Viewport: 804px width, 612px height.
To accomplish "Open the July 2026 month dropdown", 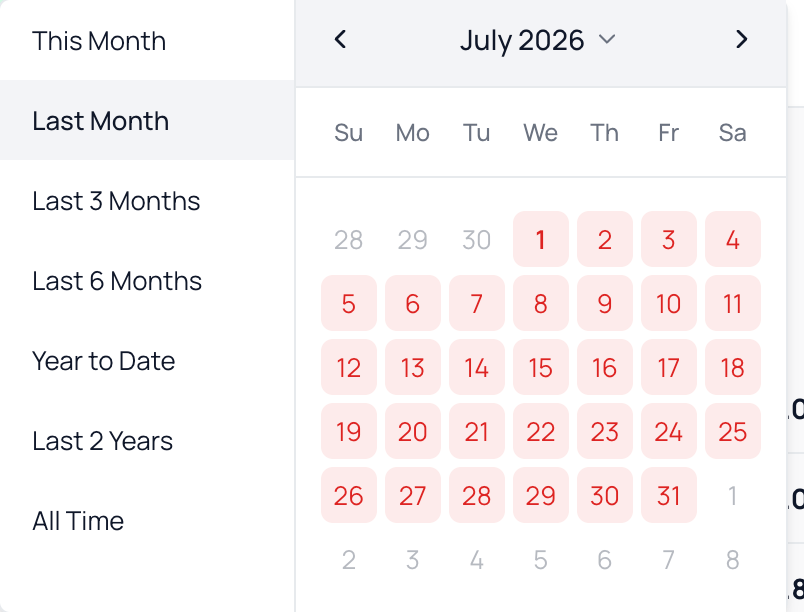I will 538,40.
